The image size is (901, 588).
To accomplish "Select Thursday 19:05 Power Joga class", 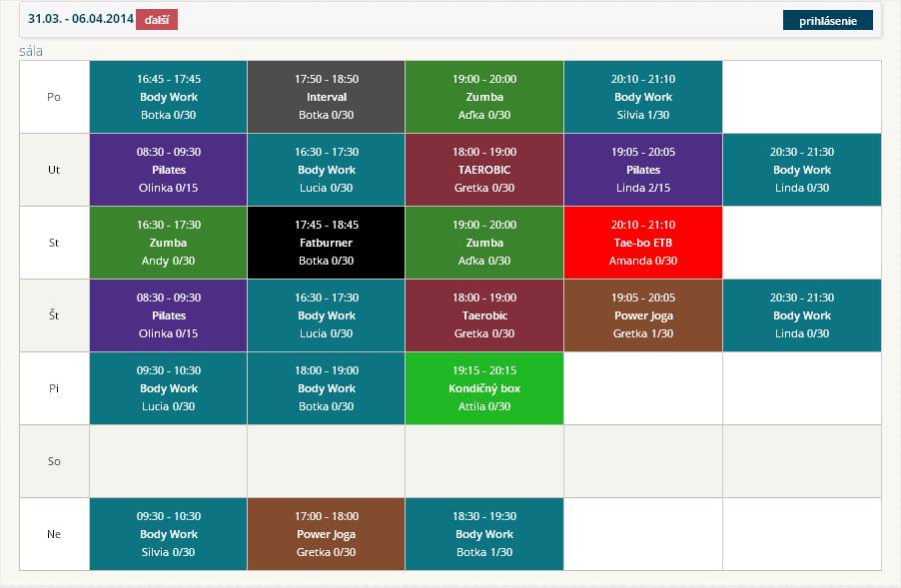I will coord(642,315).
